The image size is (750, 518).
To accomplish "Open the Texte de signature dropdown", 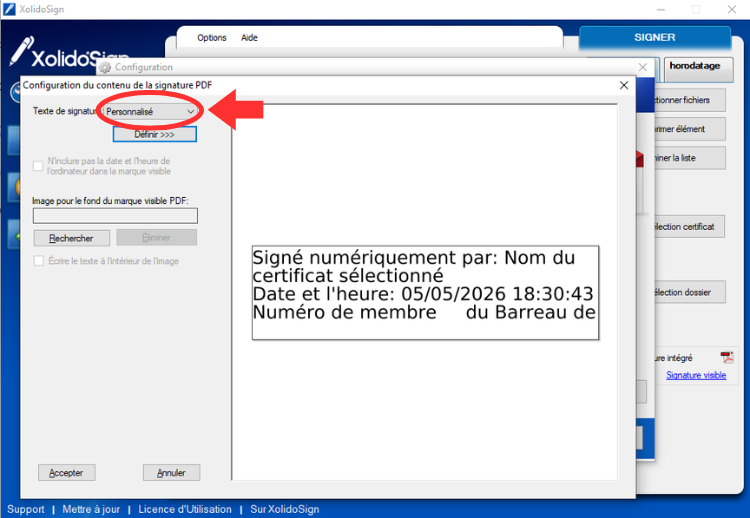I will coord(150,111).
